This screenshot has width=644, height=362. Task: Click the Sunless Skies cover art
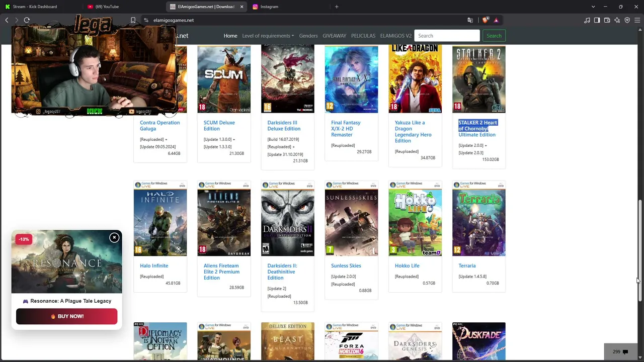351,219
